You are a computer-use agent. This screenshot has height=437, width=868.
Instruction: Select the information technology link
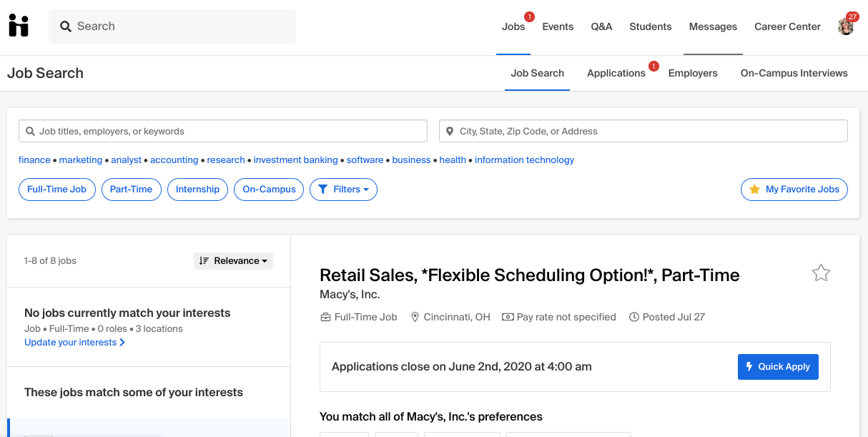click(524, 160)
